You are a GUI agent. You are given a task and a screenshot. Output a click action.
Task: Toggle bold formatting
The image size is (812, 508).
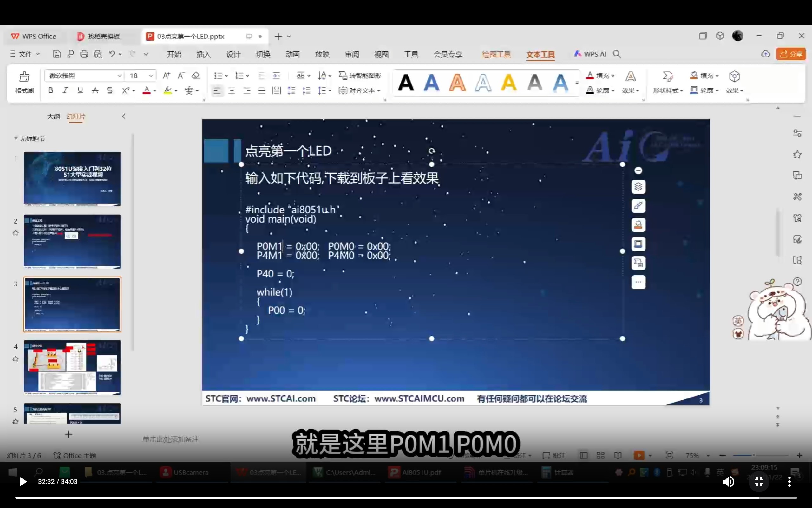[x=51, y=90]
